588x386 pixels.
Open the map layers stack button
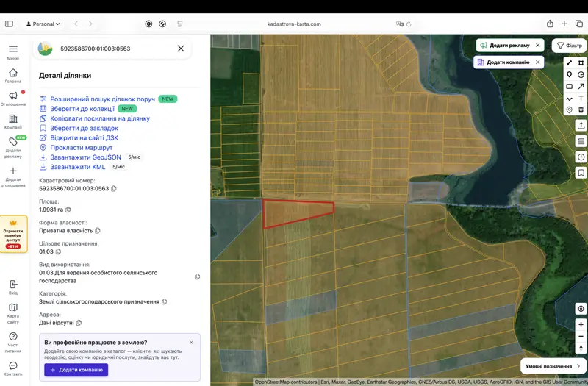581,141
